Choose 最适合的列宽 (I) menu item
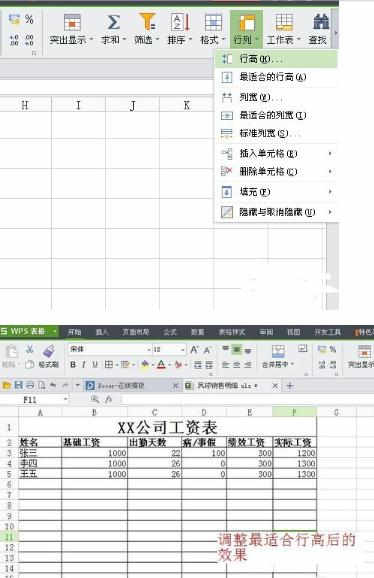 [x=276, y=115]
